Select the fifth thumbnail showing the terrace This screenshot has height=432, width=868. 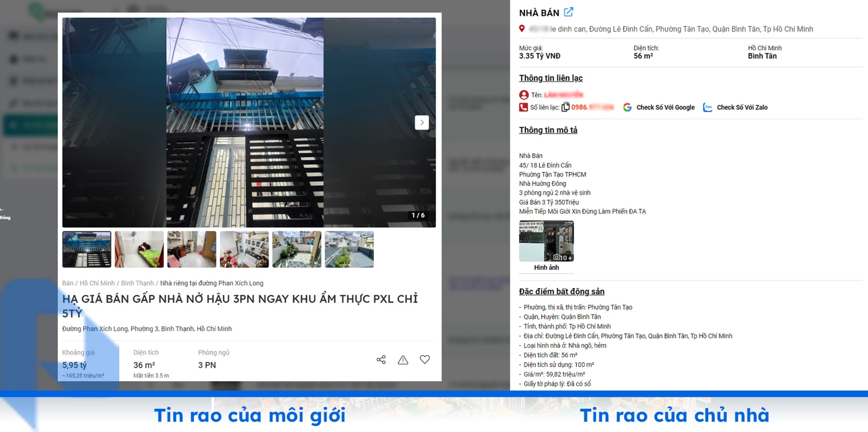[x=297, y=249]
